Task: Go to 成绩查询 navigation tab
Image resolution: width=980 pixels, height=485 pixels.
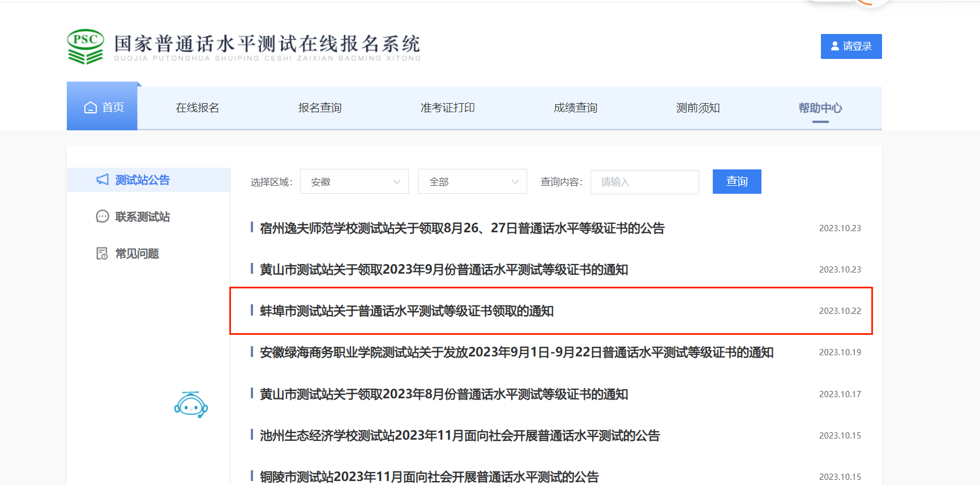Action: (575, 108)
